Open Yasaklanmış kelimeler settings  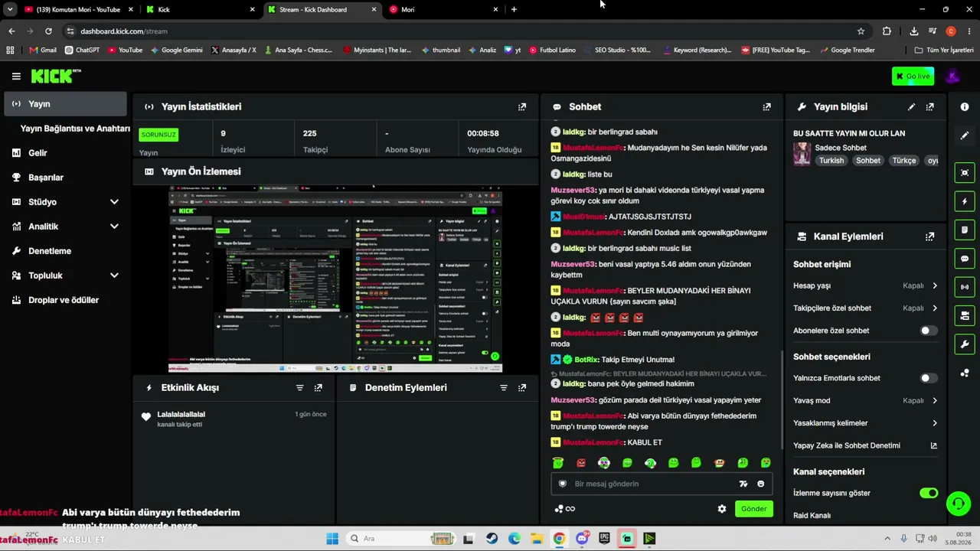[865, 423]
